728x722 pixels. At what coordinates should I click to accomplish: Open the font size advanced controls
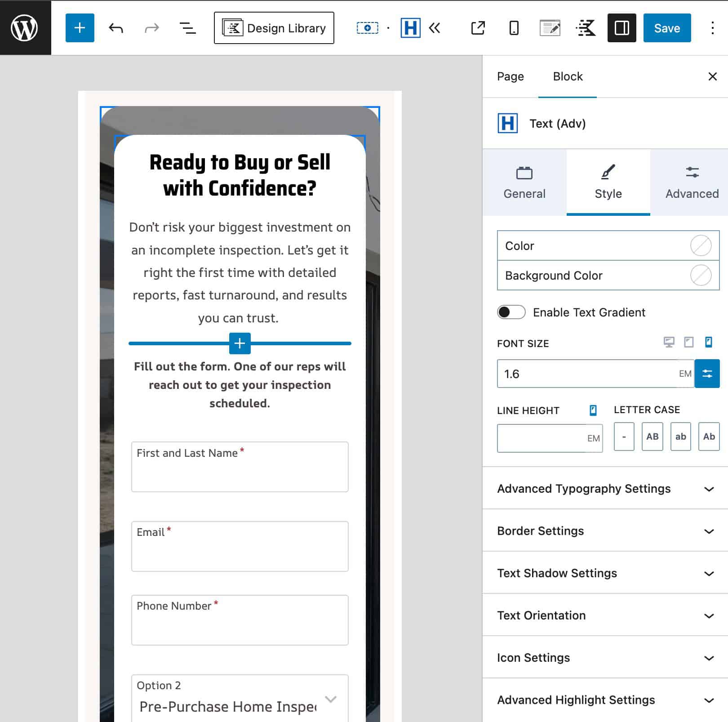click(707, 373)
